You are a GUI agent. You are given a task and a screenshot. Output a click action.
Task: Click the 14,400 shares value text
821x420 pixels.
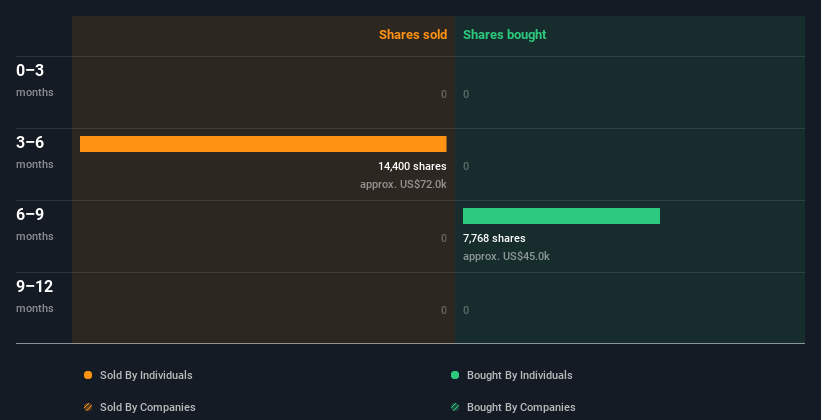coord(413,167)
